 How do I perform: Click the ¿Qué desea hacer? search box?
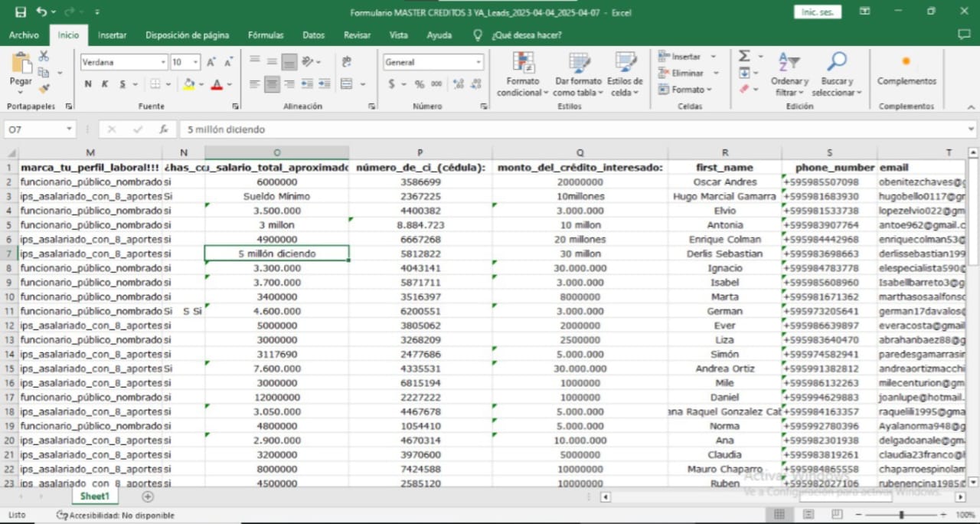[527, 35]
